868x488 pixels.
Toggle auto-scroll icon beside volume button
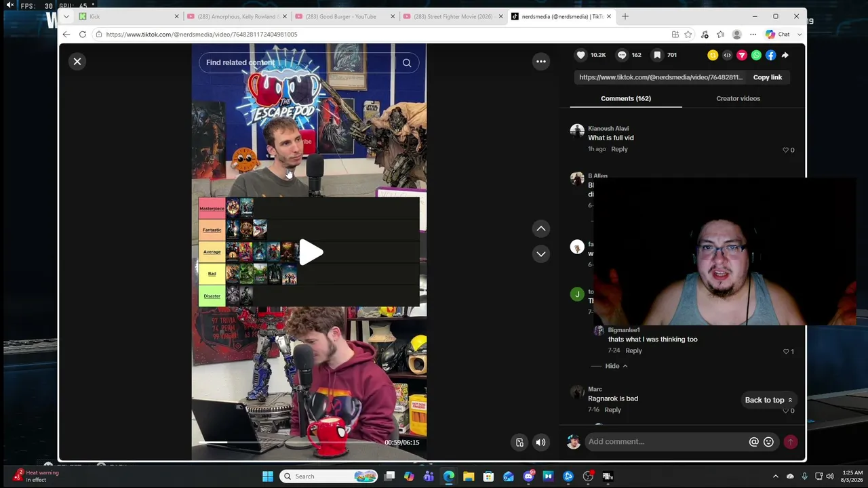(519, 443)
